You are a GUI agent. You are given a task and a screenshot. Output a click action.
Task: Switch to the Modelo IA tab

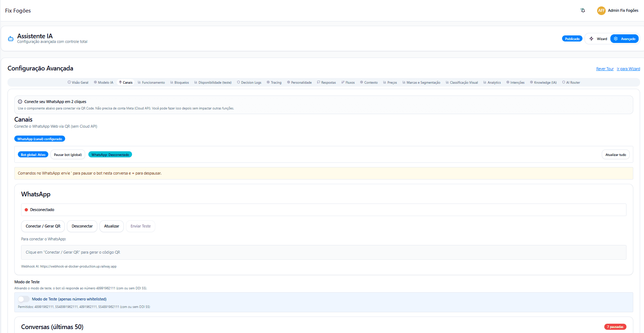coord(103,82)
